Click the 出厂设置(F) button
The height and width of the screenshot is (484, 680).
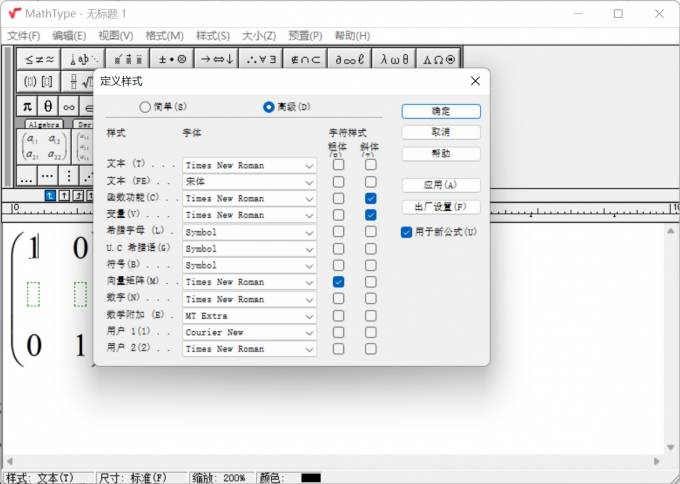click(441, 207)
